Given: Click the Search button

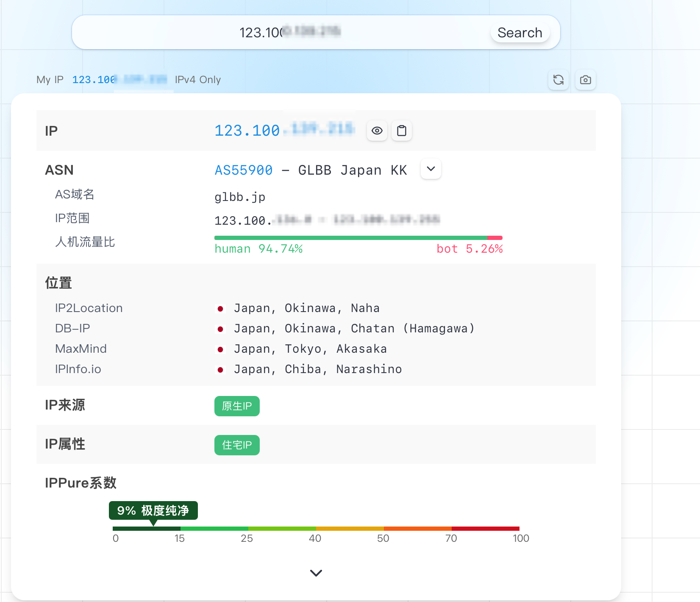Looking at the screenshot, I should pos(519,33).
